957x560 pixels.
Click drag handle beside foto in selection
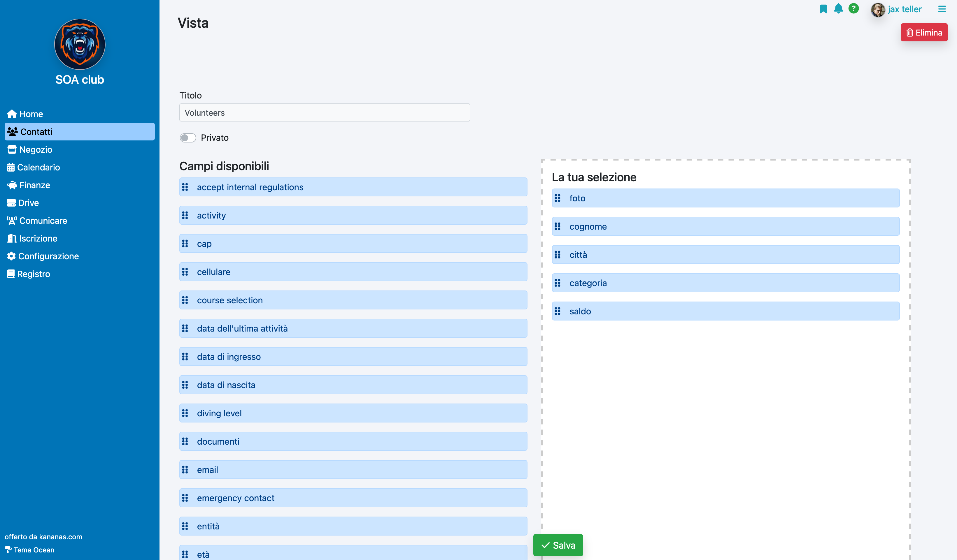click(558, 198)
